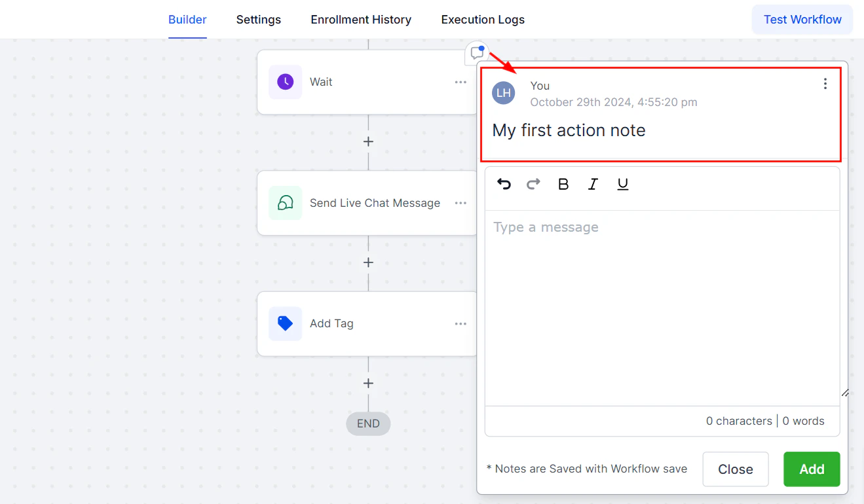Click the Redo icon in note editor
The width and height of the screenshot is (864, 504).
[x=533, y=184]
